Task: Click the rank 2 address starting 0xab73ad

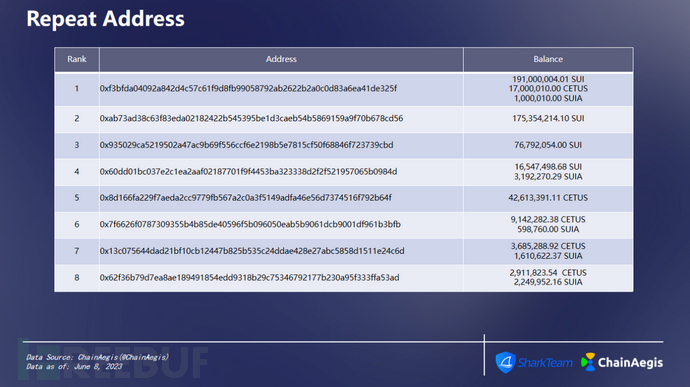Action: click(x=251, y=118)
